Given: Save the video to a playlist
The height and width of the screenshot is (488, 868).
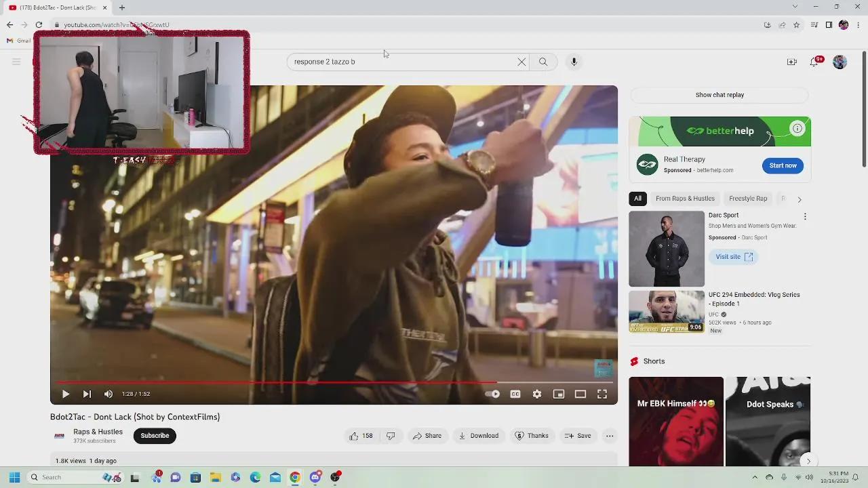Looking at the screenshot, I should 578,436.
